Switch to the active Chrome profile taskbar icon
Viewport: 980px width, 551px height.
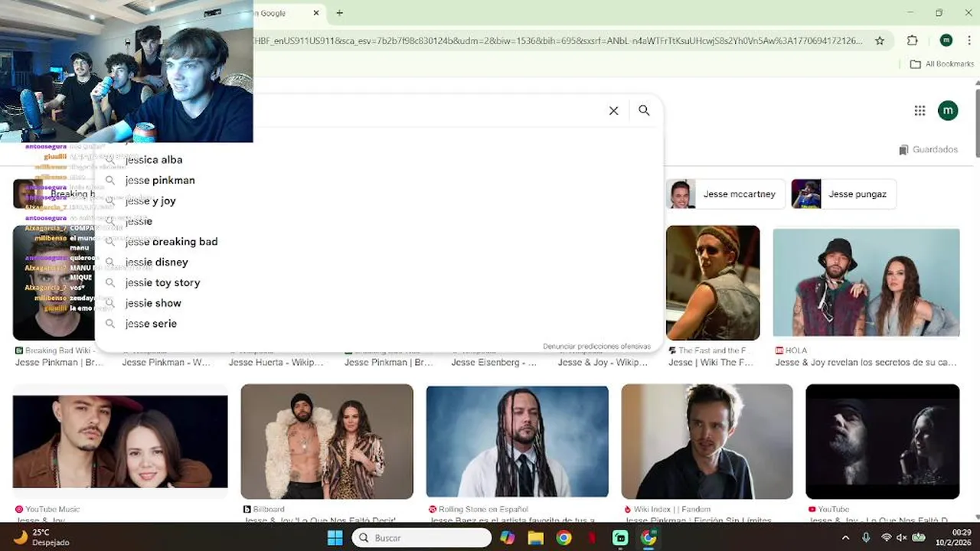point(648,538)
